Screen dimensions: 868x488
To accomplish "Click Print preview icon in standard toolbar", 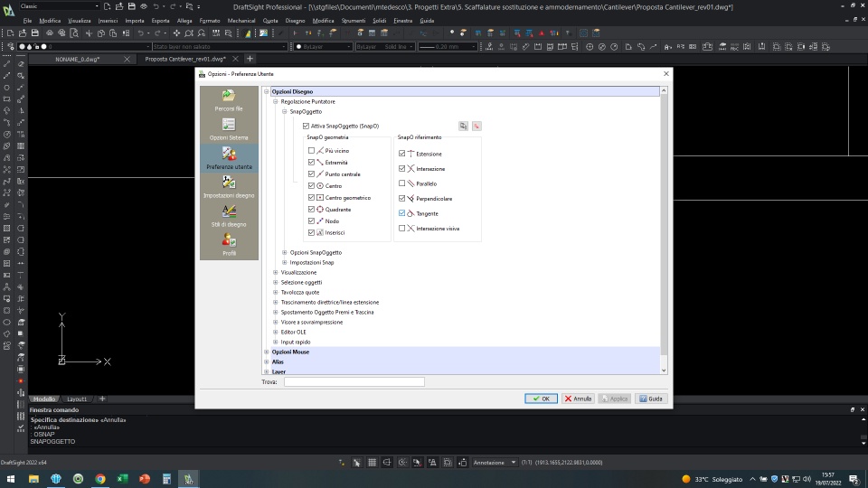I will [74, 33].
